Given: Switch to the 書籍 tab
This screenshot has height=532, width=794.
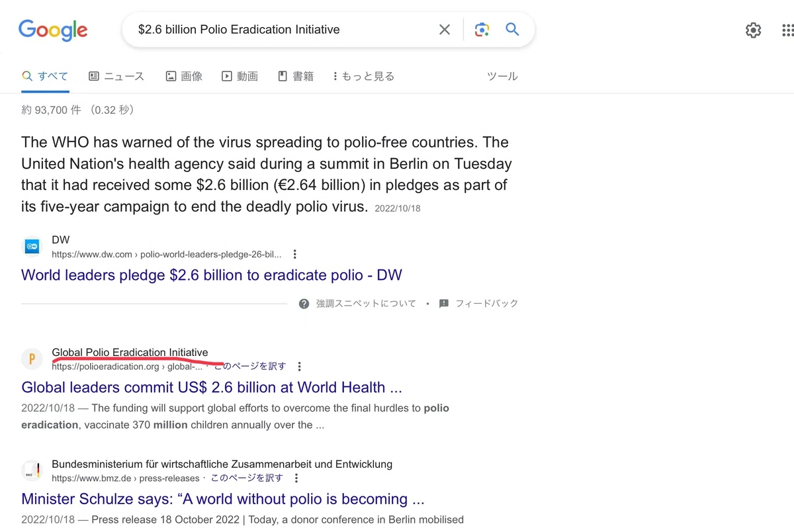Looking at the screenshot, I should [x=296, y=76].
